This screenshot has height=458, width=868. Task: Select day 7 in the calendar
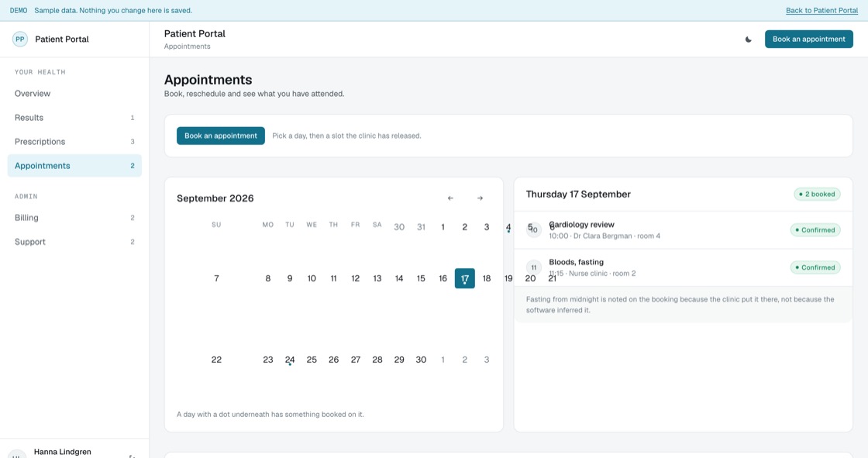coord(216,278)
